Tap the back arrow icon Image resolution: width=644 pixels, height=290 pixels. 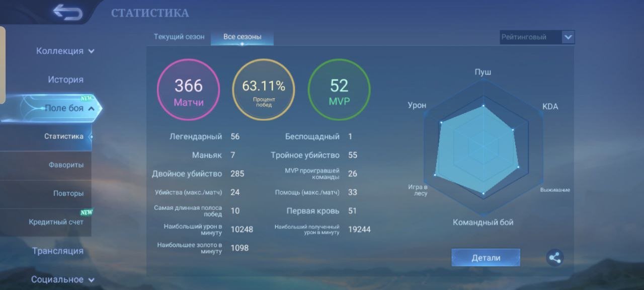67,13
